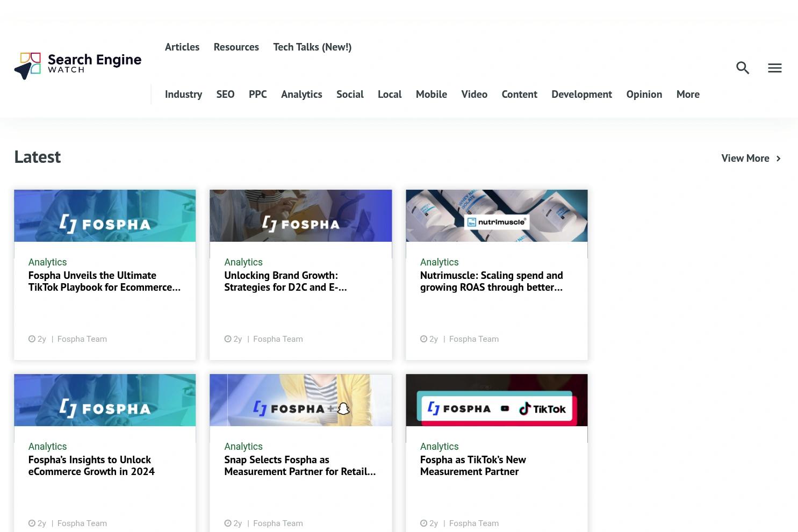The width and height of the screenshot is (798, 532).
Task: Open thumbnail of Fospha TikTok Playbook article
Action: 105,215
